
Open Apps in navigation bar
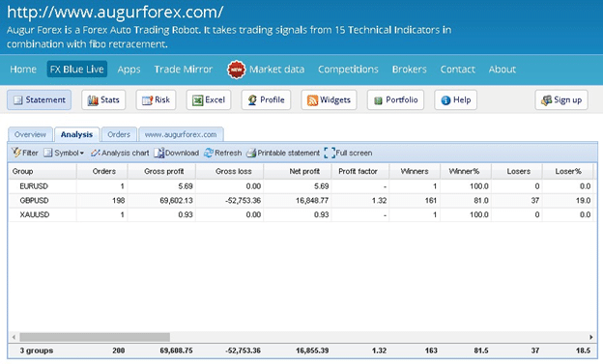tap(129, 70)
